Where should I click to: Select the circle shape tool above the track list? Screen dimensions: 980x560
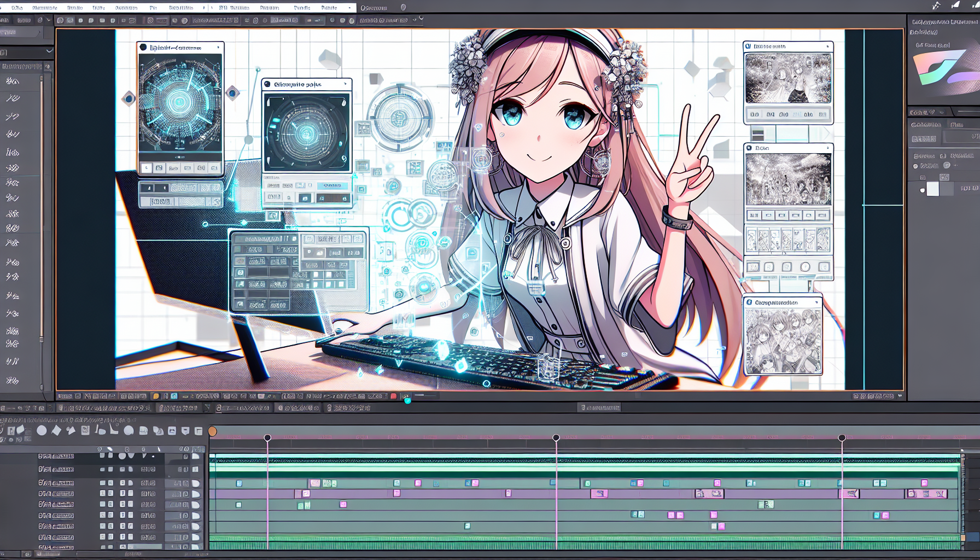click(x=42, y=431)
